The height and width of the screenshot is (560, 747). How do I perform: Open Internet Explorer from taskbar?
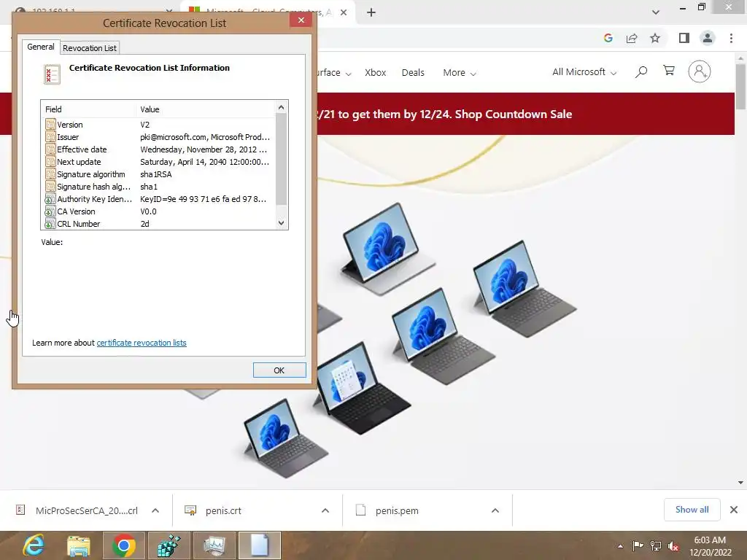(34, 545)
